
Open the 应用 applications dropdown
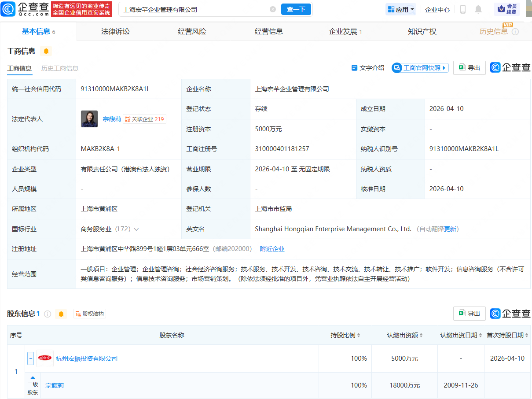[400, 9]
